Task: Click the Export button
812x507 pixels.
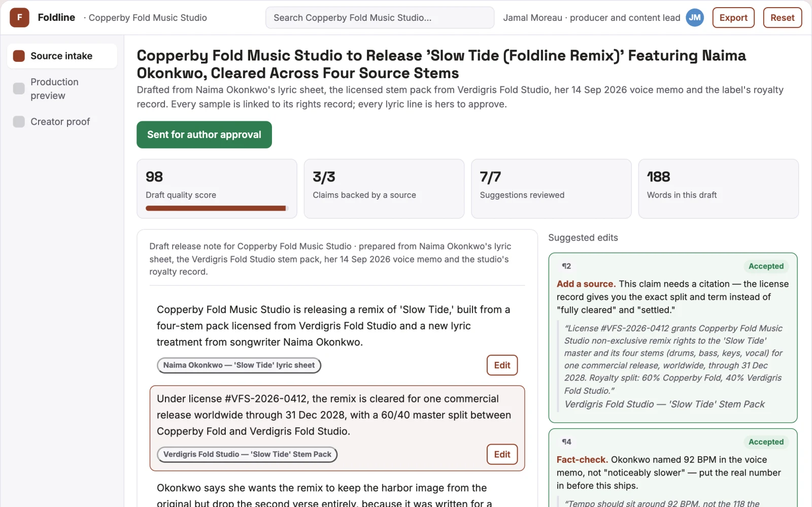Action: (x=733, y=18)
